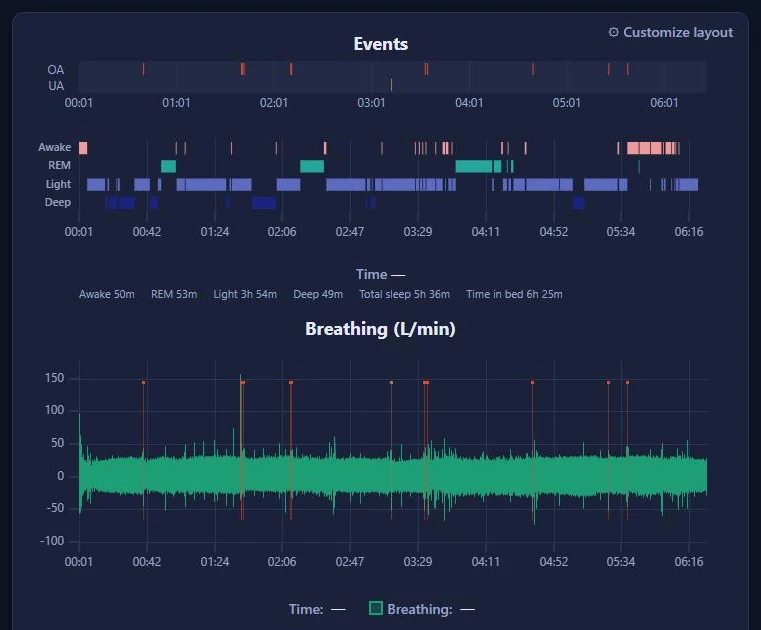This screenshot has width=761, height=630.
Task: Click the 06:01 tick on Events axis
Action: coord(664,103)
